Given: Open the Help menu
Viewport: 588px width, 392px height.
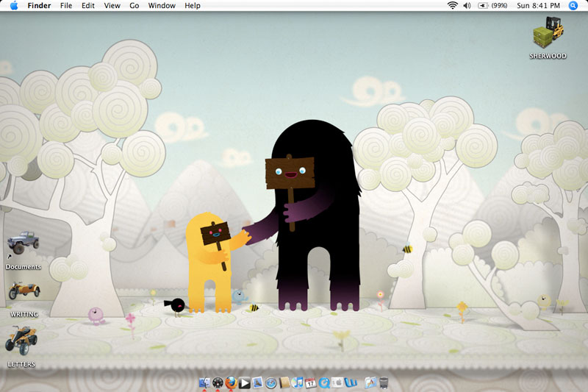Looking at the screenshot, I should click(x=193, y=6).
